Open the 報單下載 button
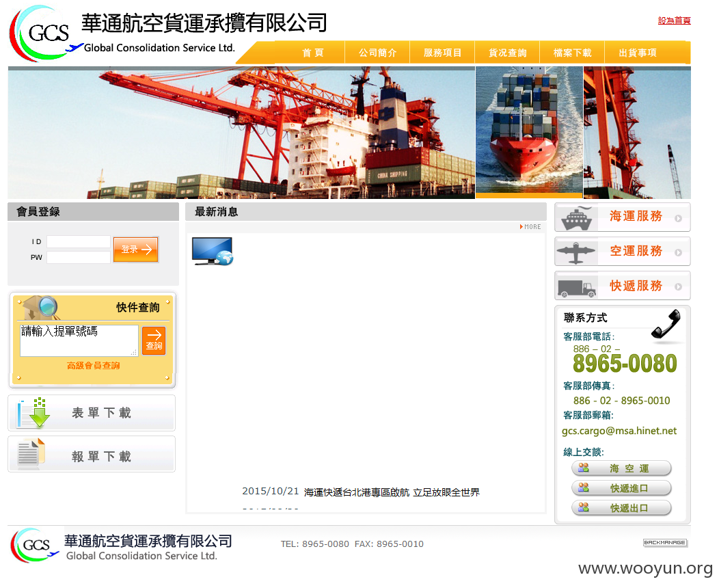The height and width of the screenshot is (588, 719). pos(92,454)
